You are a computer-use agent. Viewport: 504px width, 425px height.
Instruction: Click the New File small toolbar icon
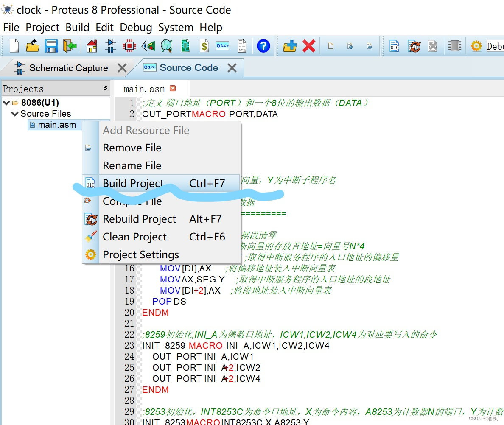330,46
